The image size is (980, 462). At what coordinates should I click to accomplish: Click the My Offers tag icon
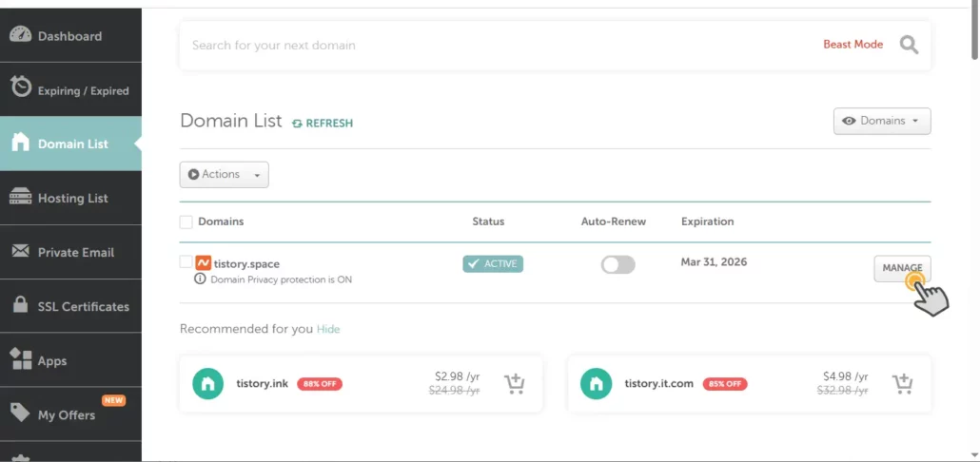pyautogui.click(x=21, y=413)
